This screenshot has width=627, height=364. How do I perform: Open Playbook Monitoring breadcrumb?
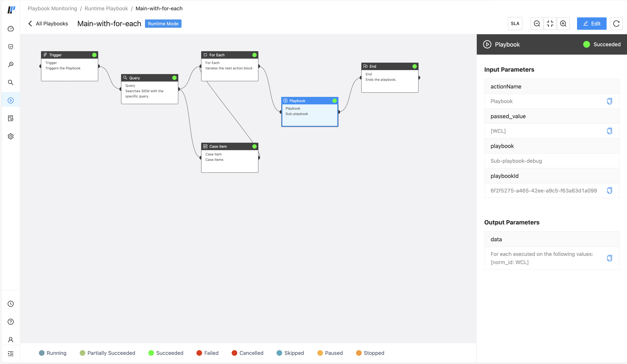(x=52, y=8)
